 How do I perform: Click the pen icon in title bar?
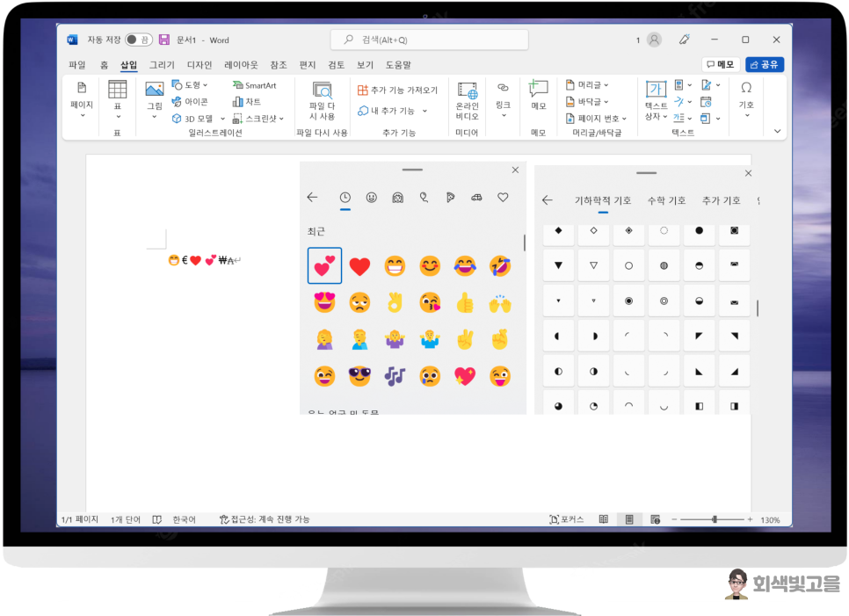tap(685, 40)
